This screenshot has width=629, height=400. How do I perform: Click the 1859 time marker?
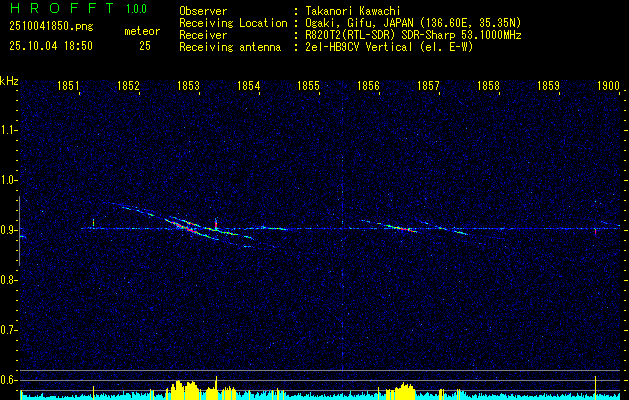click(x=548, y=86)
